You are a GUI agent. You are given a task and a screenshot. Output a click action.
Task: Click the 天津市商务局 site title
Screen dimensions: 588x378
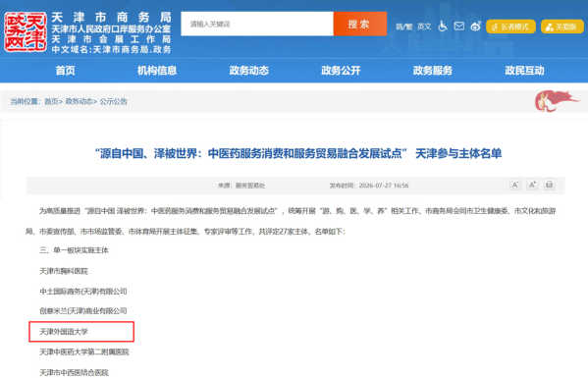111,17
